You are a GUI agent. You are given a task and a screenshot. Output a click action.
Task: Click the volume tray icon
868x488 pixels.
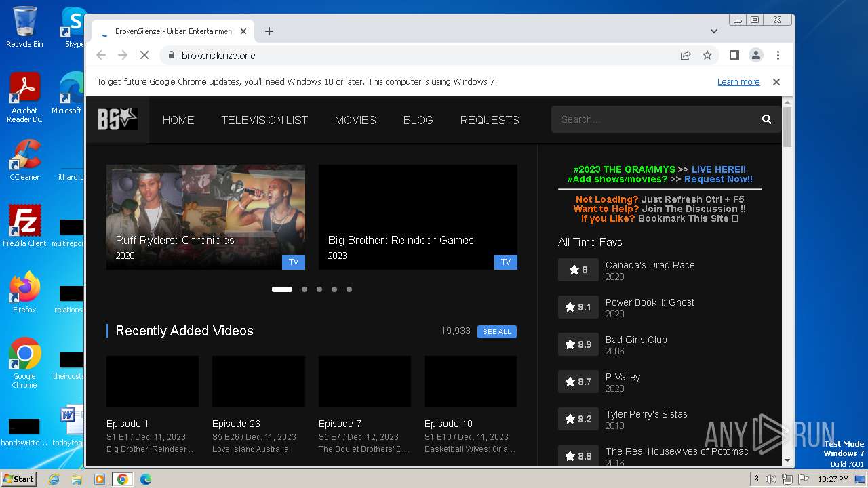click(771, 479)
